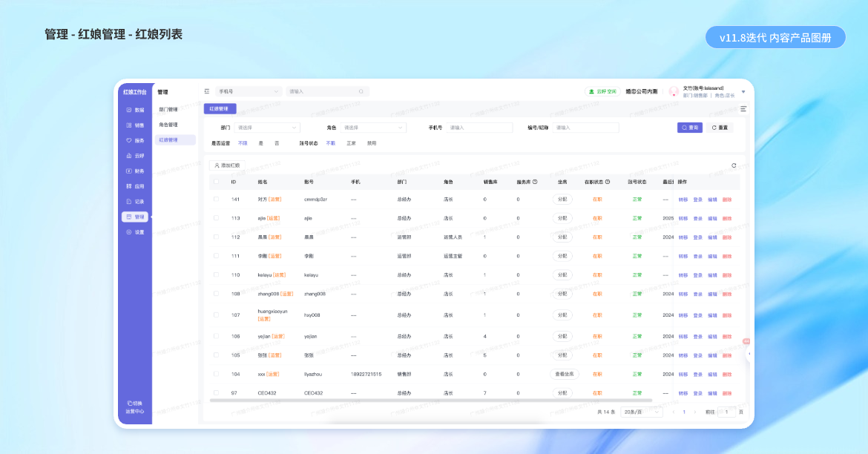Click page number 1 in pagination
868x454 pixels.
[684, 412]
